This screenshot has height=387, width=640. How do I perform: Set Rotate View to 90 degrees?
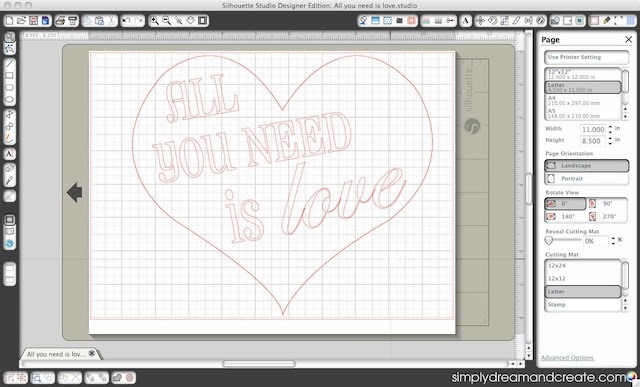(607, 203)
